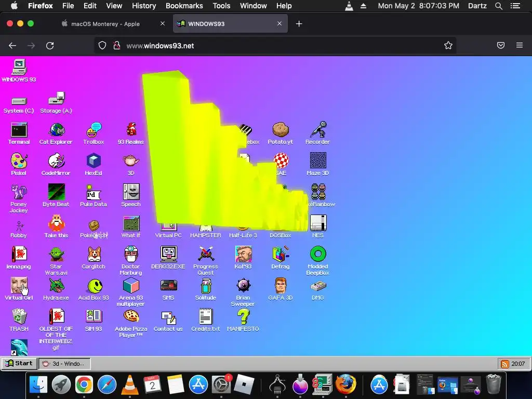
Task: Open Credits.txt text file
Action: [x=206, y=316]
